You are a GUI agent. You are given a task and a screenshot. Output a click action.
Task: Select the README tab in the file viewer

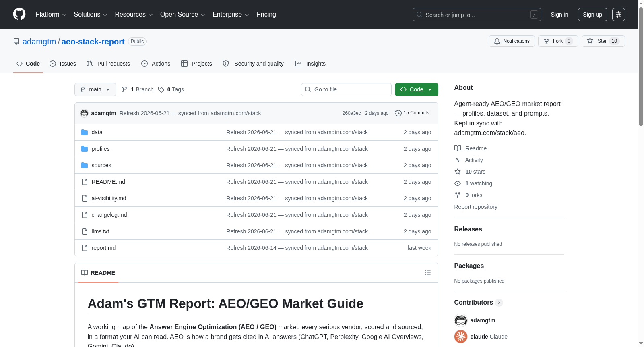[x=98, y=273]
